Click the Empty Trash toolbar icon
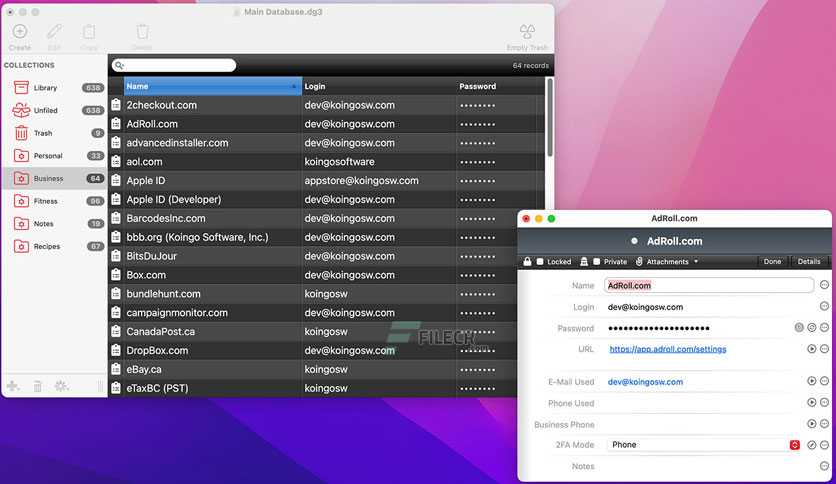The height and width of the screenshot is (484, 836). 527,31
